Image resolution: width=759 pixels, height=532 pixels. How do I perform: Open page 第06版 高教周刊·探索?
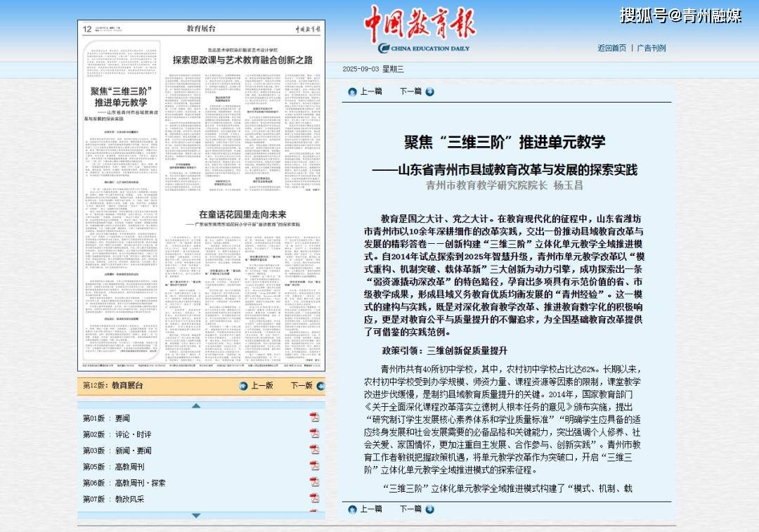(x=124, y=483)
